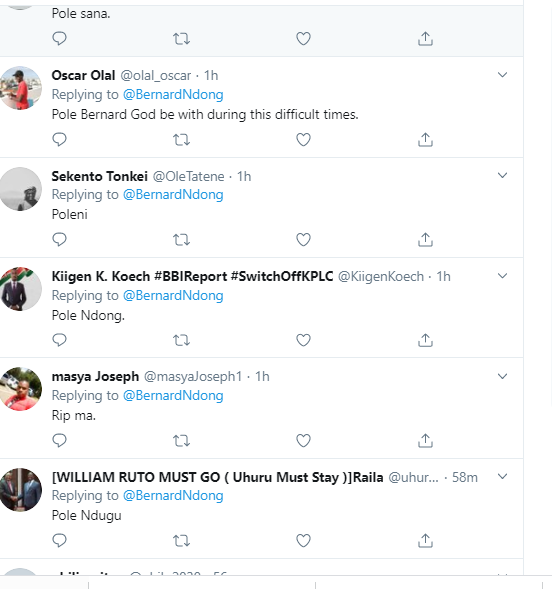
Task: Retweet Kiigen K. Koech's "Pole Ndong." tweet
Action: coord(181,340)
